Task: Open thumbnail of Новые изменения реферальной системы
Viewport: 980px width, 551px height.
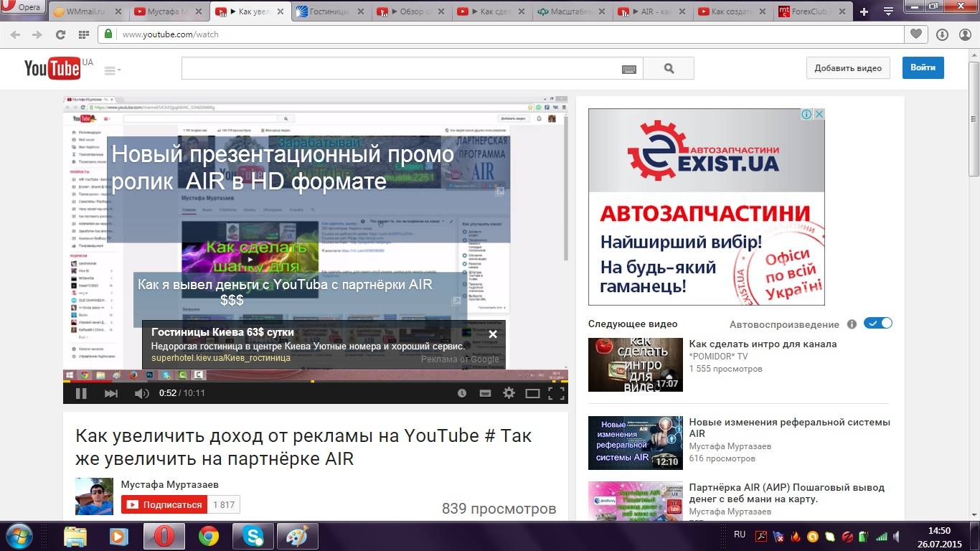Action: point(636,443)
